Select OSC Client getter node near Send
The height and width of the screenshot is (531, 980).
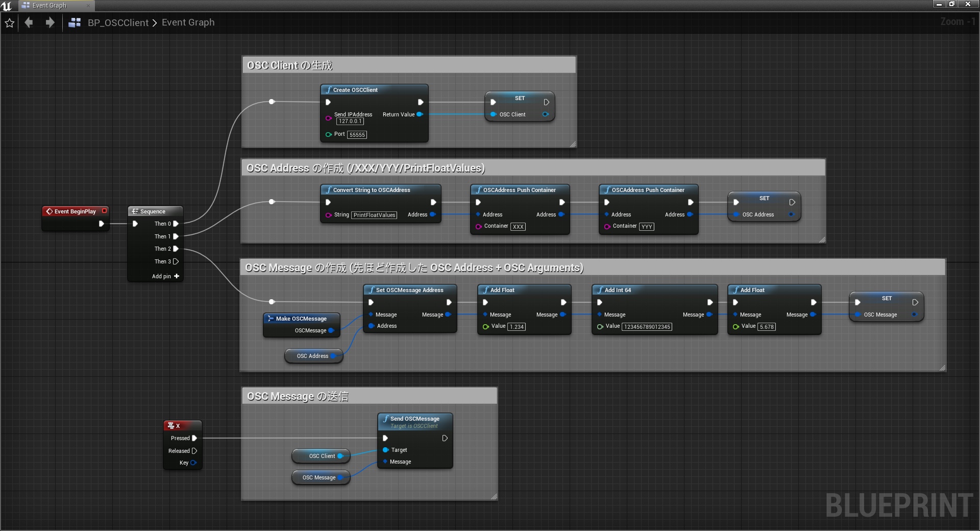coord(322,456)
